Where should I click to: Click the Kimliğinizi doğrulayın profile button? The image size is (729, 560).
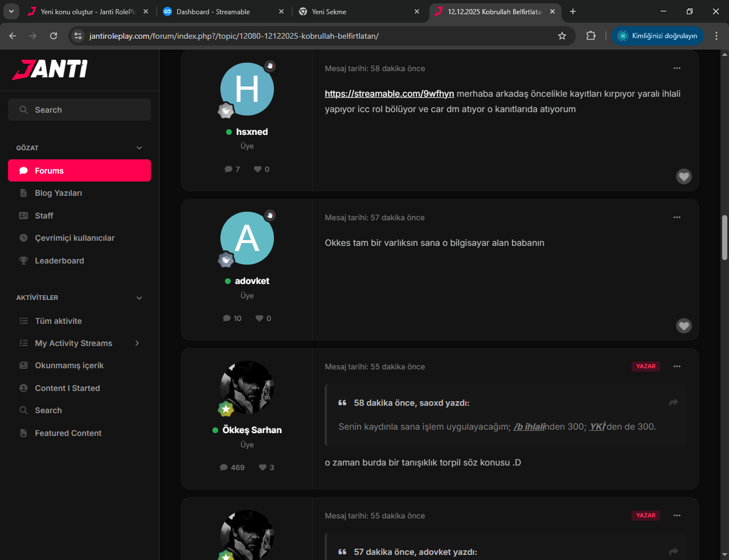658,36
